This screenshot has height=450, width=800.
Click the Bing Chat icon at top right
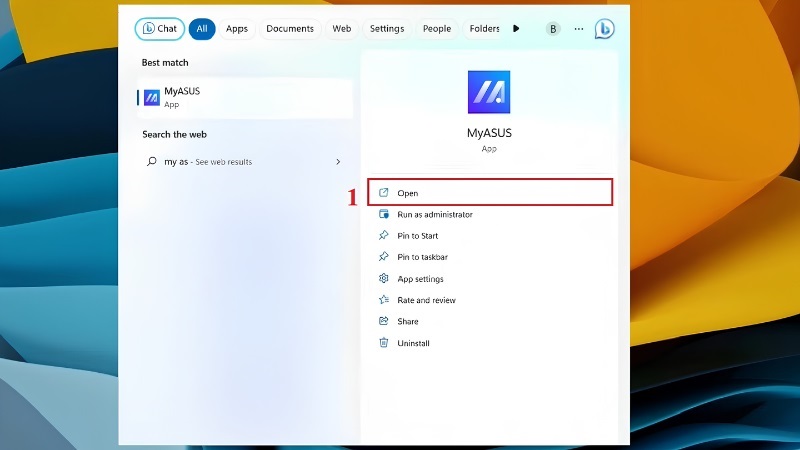[x=604, y=29]
